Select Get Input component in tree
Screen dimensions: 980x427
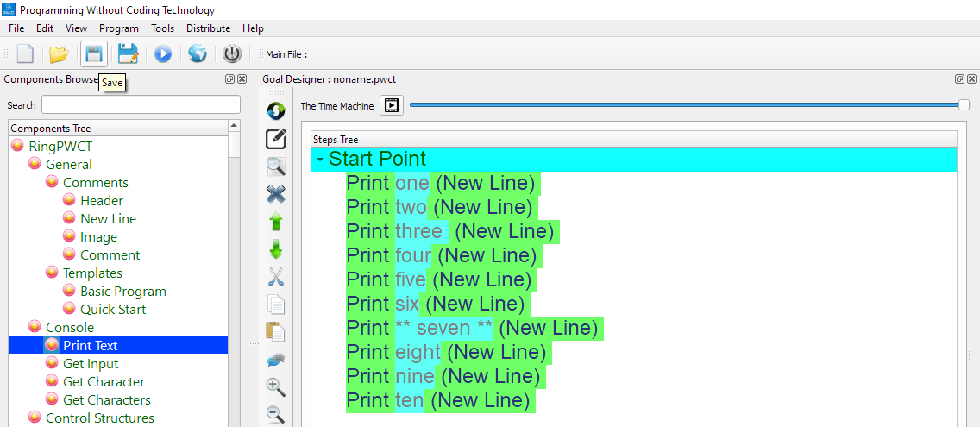(91, 364)
